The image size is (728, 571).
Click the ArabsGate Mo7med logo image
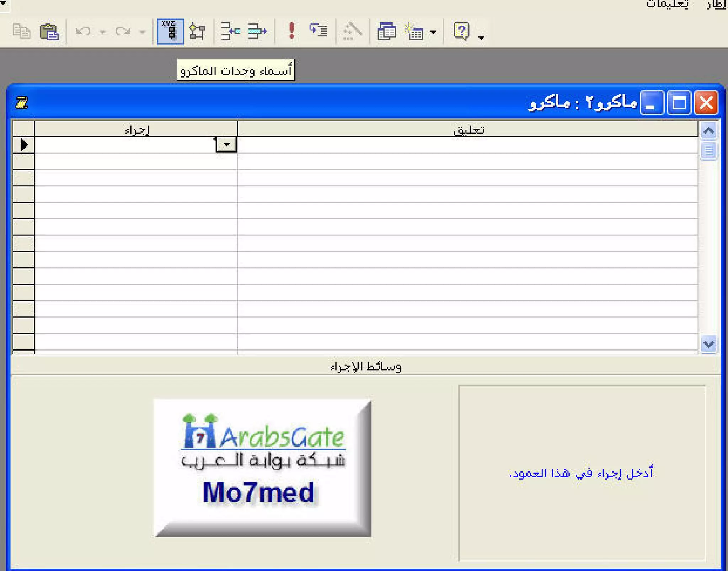(x=263, y=468)
